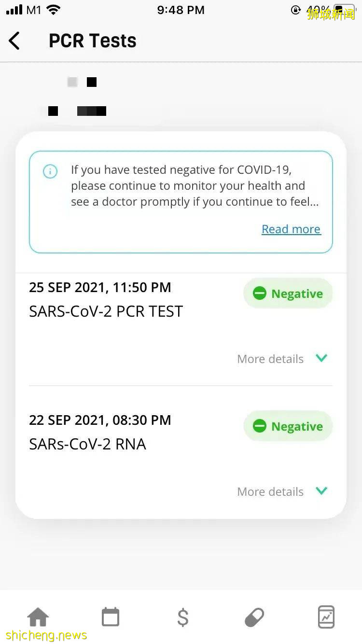This screenshot has height=644, width=362.
Task: Select the SARs-CoV-2 RNA entry
Action: 87,444
